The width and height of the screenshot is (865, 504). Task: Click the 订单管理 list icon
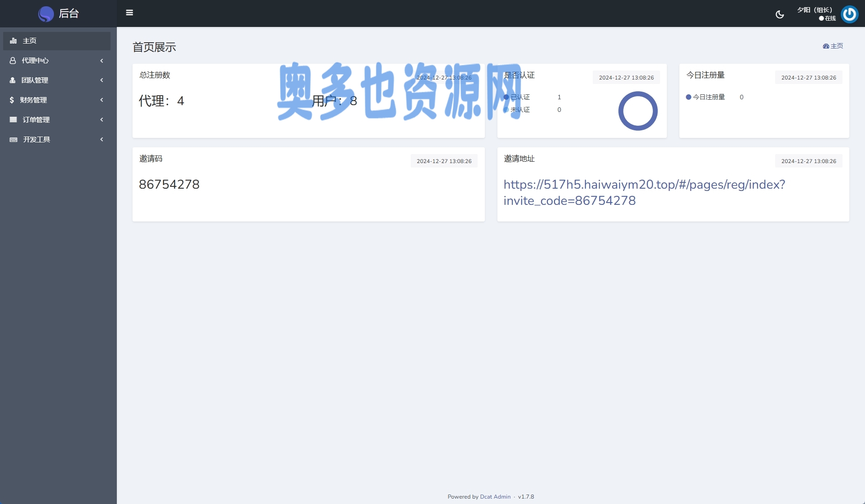13,120
